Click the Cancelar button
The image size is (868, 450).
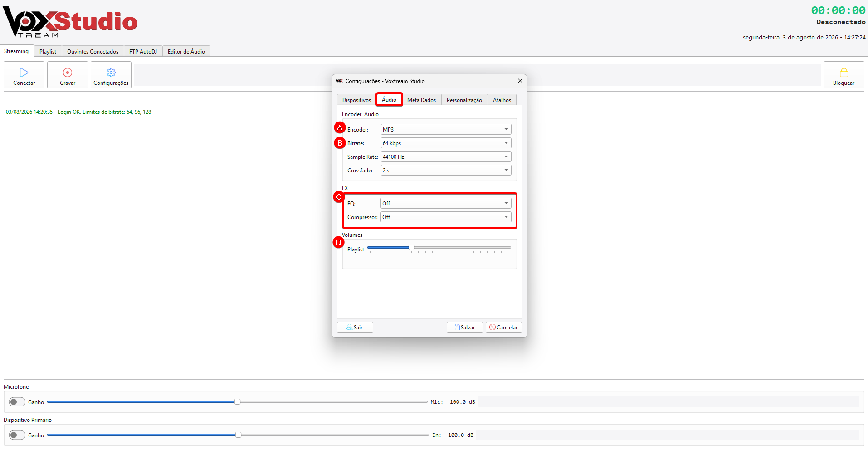(504, 327)
